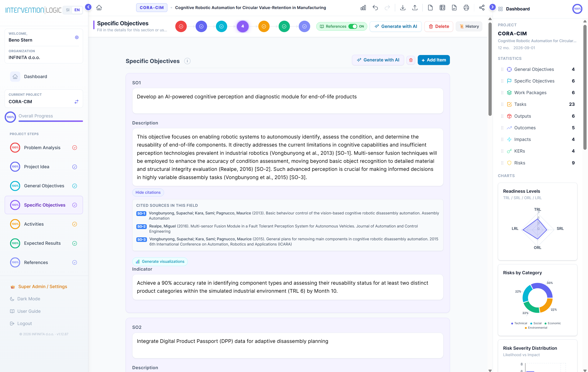
Task: Click the Overall Progress bar
Action: (51, 121)
